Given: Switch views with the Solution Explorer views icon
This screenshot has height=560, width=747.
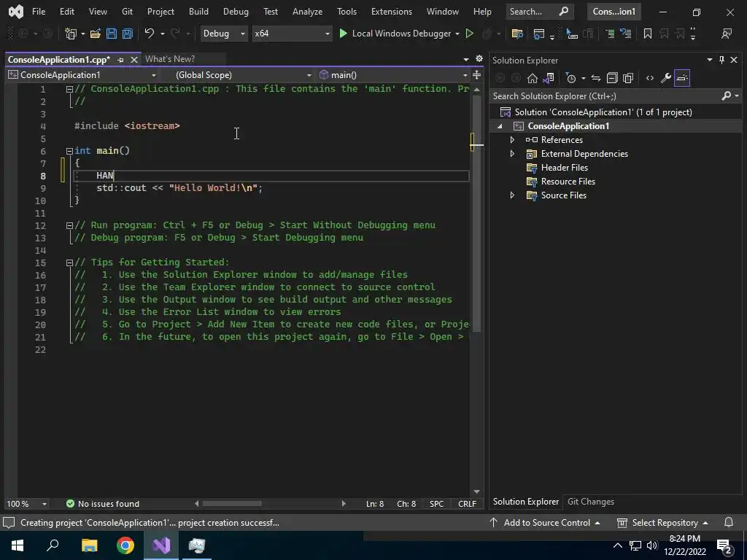Looking at the screenshot, I should (x=549, y=78).
